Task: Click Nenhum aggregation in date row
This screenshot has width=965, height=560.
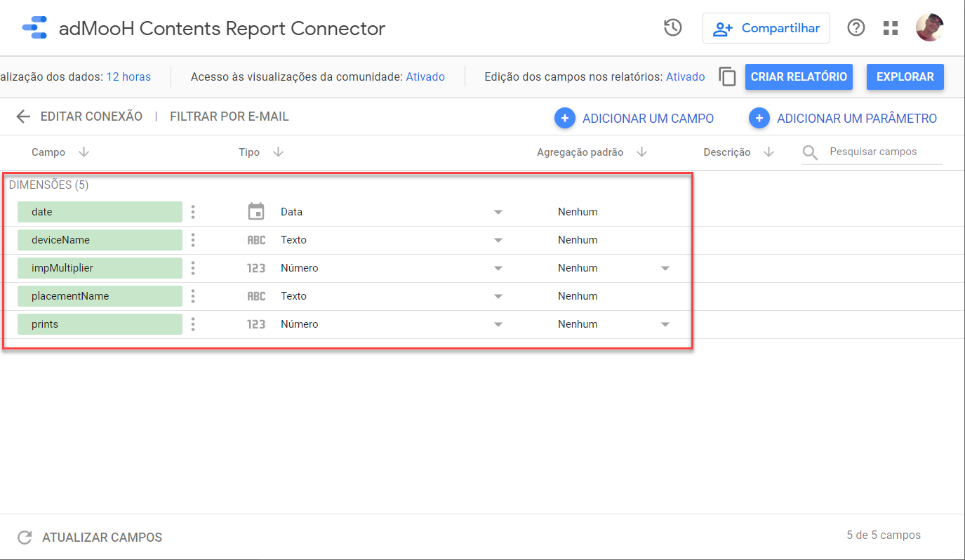Action: [578, 212]
